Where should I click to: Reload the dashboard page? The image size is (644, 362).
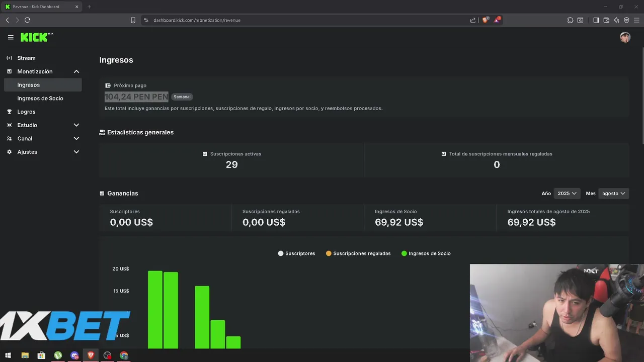28,20
